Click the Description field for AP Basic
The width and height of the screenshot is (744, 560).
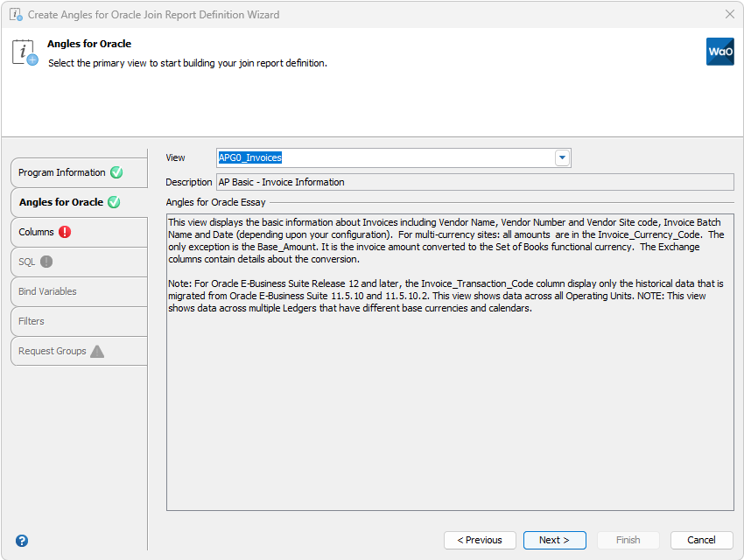473,182
